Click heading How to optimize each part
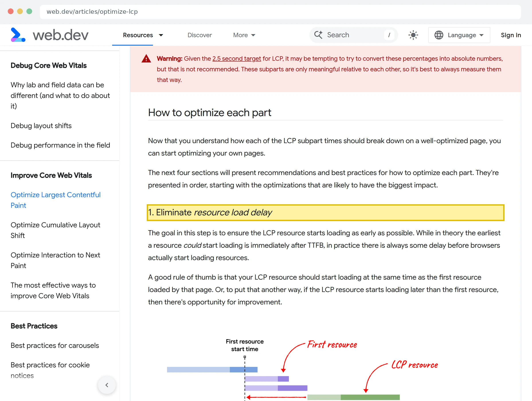The width and height of the screenshot is (532, 401). [209, 113]
